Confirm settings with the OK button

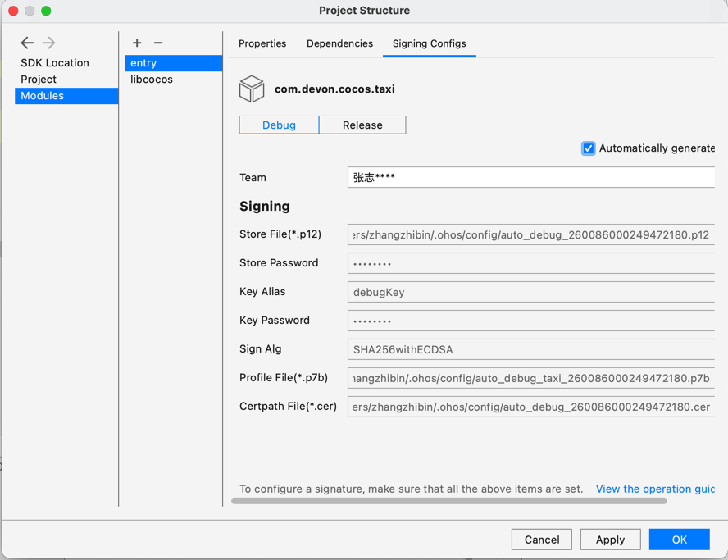coord(679,540)
